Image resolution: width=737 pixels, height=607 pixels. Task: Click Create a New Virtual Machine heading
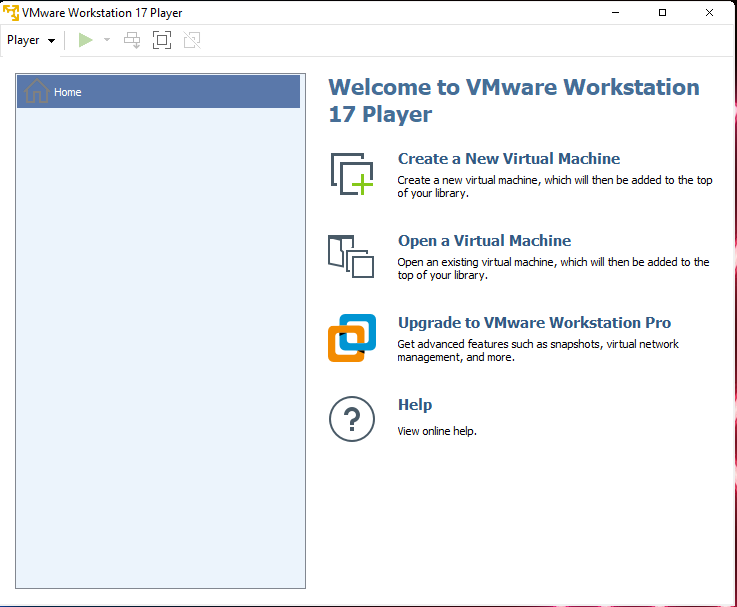coord(509,159)
